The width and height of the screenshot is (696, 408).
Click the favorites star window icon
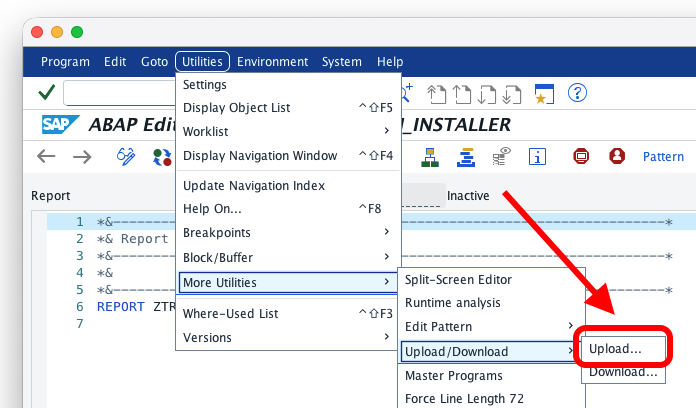pyautogui.click(x=543, y=93)
